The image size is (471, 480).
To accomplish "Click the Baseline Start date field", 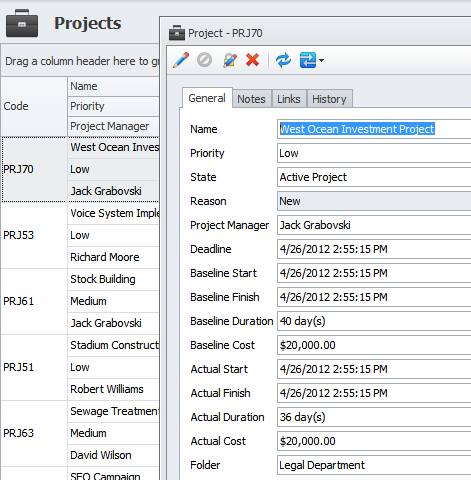I will 374,273.
